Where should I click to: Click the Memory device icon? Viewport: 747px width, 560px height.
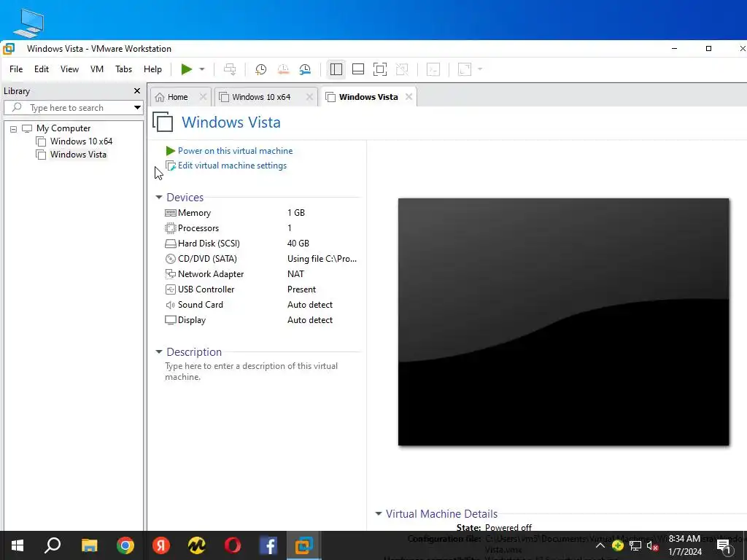pyautogui.click(x=170, y=213)
